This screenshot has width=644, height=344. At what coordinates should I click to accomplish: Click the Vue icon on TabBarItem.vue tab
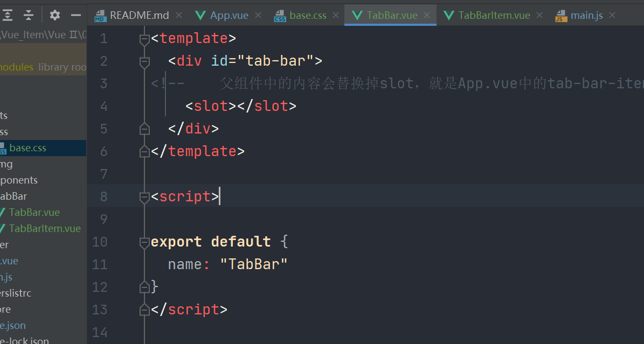click(x=449, y=16)
